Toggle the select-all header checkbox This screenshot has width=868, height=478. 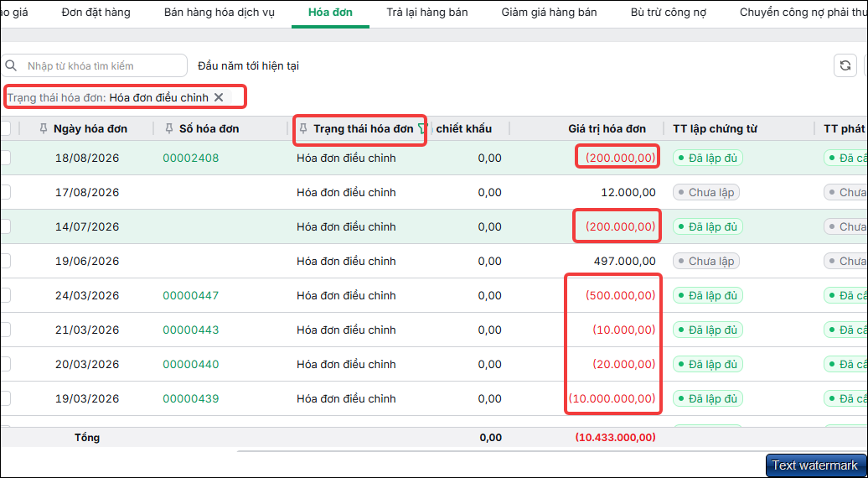pos(4,128)
